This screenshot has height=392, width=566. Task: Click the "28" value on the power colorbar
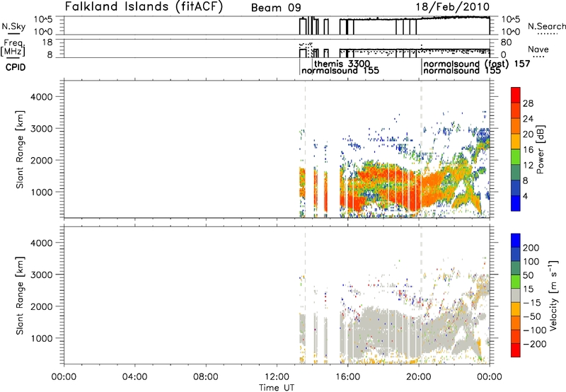528,103
